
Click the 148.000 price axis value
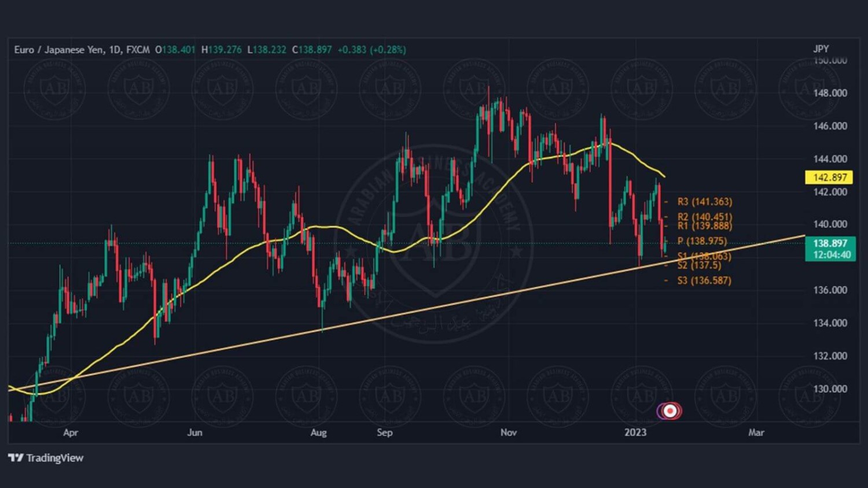pos(830,93)
